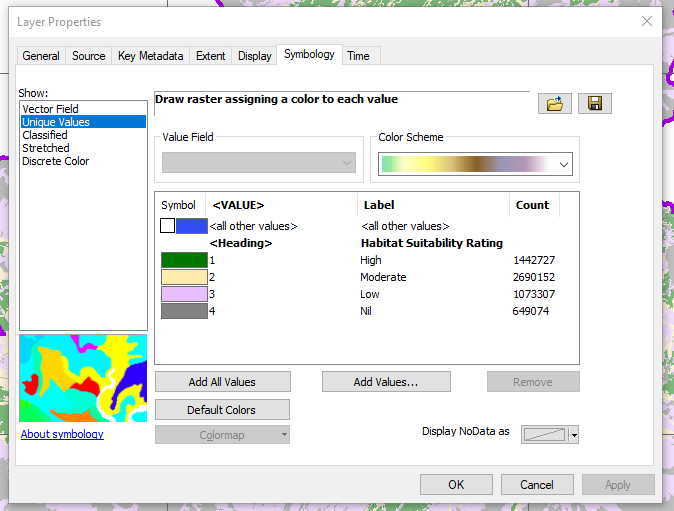674x511 pixels.
Task: Click the lilac swatch for value 3
Action: tap(184, 294)
